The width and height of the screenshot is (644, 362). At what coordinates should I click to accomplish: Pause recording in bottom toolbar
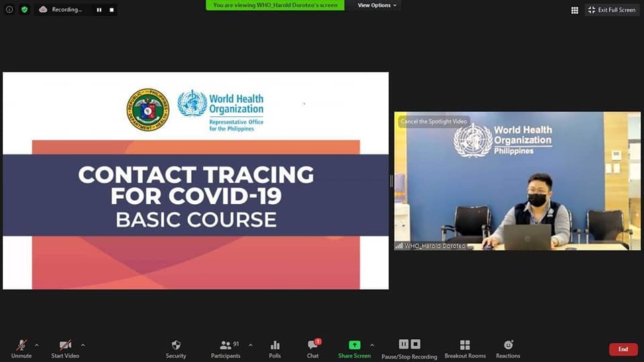click(404, 344)
